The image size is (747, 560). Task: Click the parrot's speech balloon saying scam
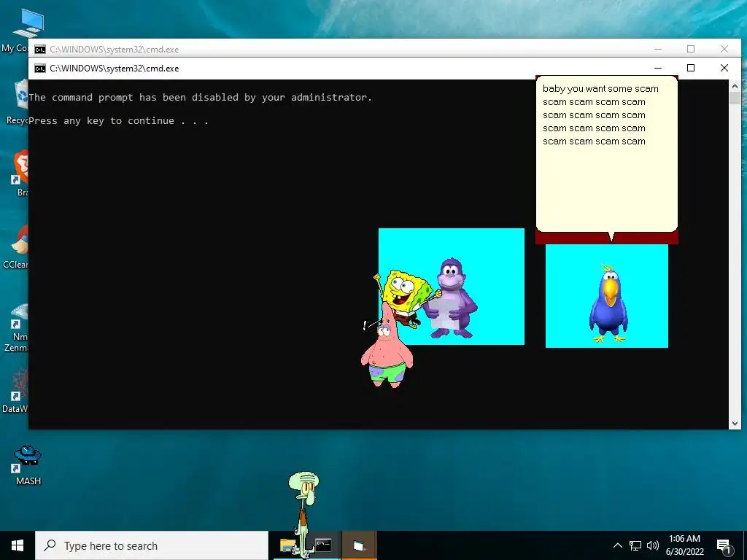[x=606, y=153]
